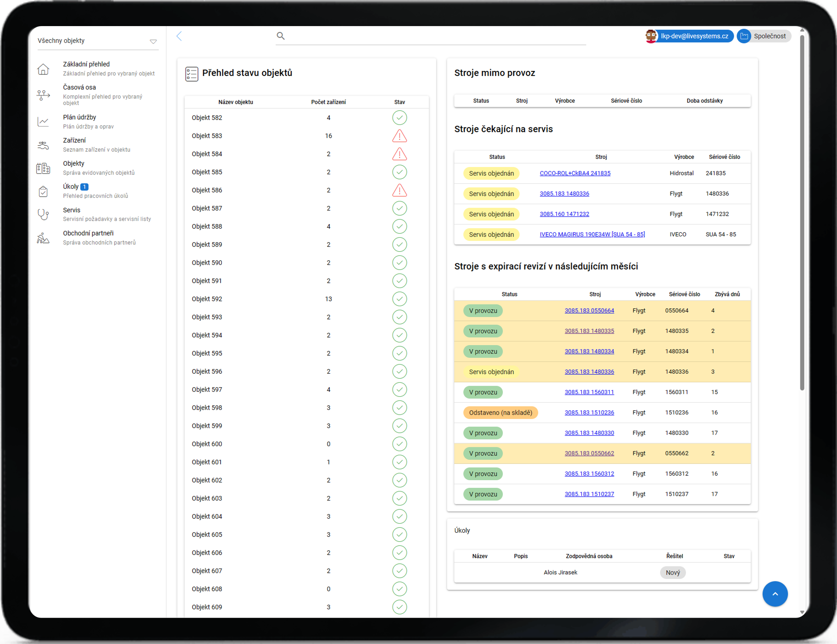Open link COCO-ROL+CkBA4 241835

[575, 173]
